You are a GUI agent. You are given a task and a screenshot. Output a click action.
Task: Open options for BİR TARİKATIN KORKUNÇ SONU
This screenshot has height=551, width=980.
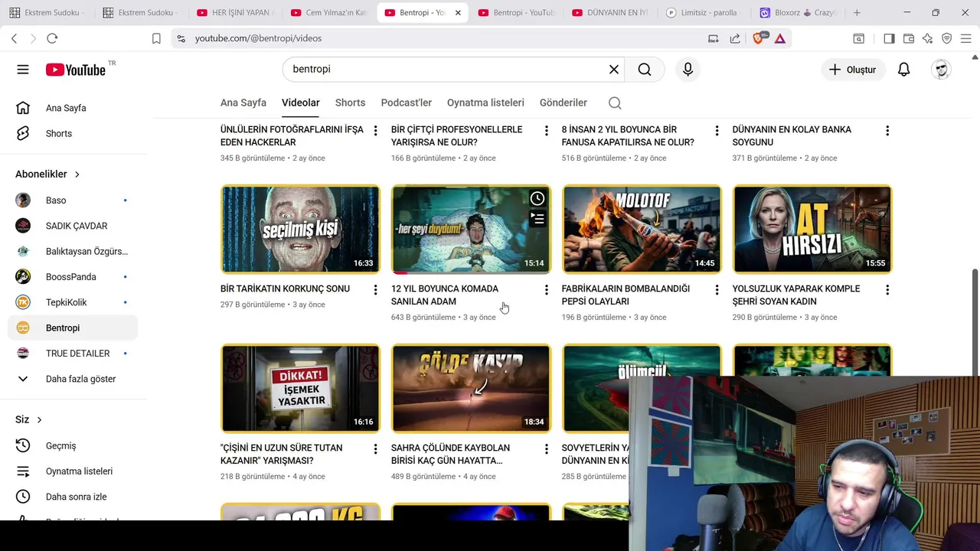click(x=375, y=290)
